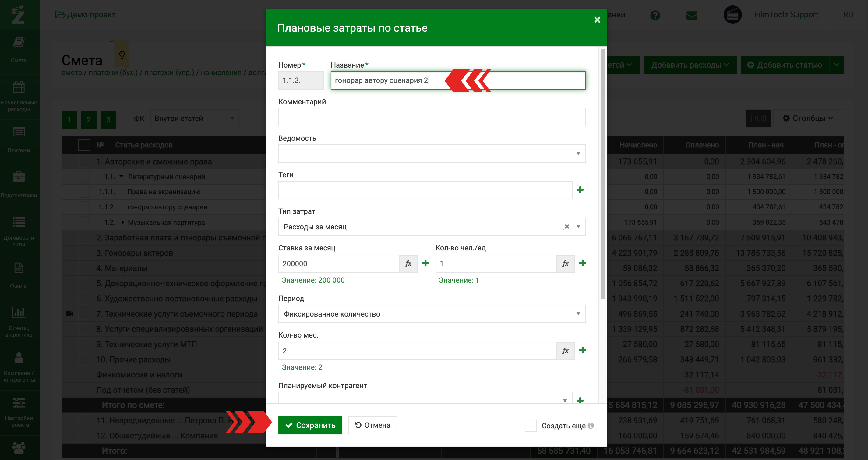Check the row 10. Прочие расходы
The image size is (868, 460).
pos(84,359)
